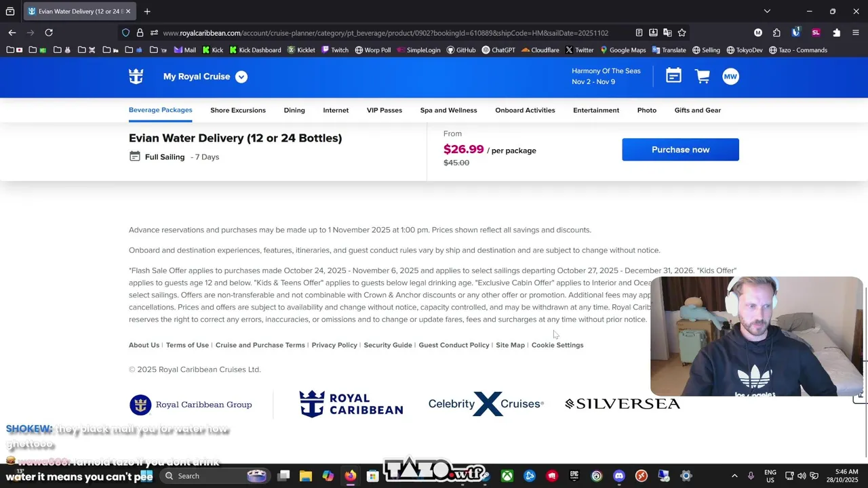Image resolution: width=868 pixels, height=488 pixels.
Task: Open the Terms of Use link
Action: (x=187, y=345)
